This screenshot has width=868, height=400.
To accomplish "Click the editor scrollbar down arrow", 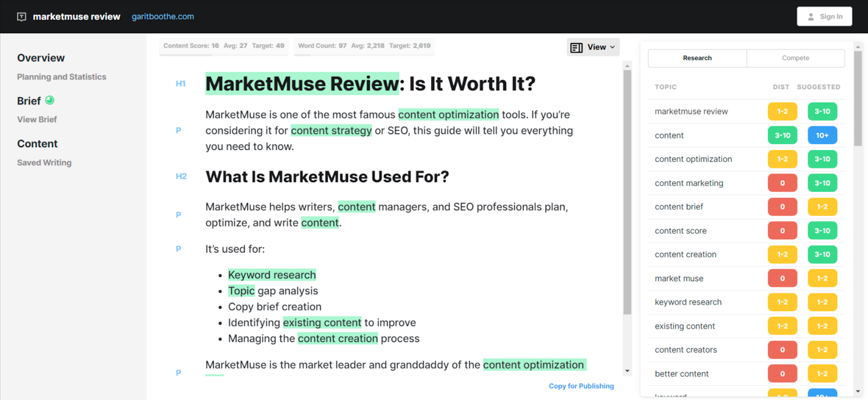I will pos(627,371).
